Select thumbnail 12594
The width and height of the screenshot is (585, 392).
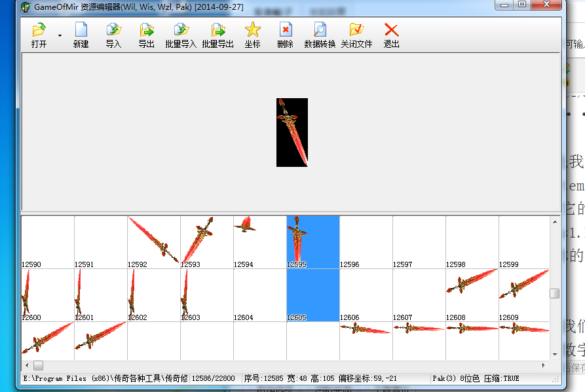click(x=259, y=242)
